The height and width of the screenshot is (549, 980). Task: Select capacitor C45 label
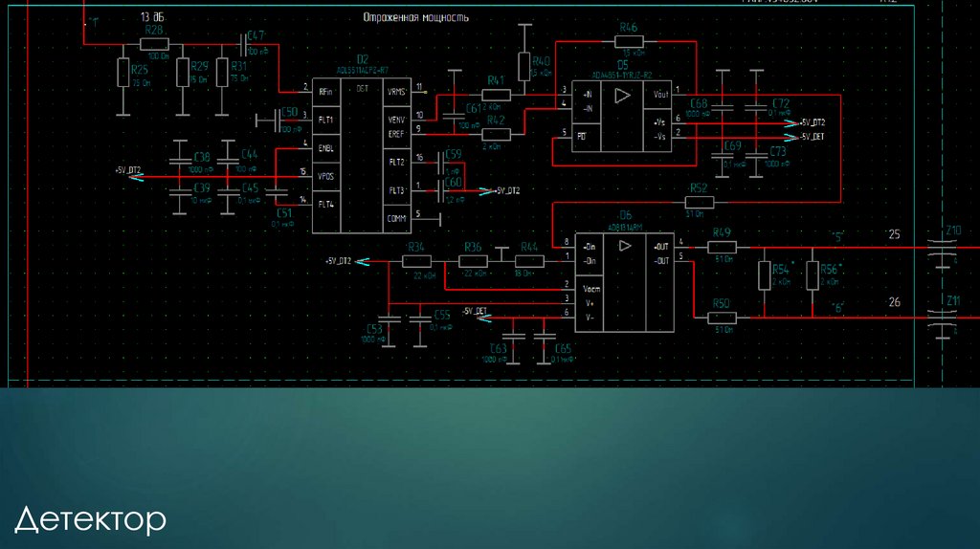coord(250,188)
